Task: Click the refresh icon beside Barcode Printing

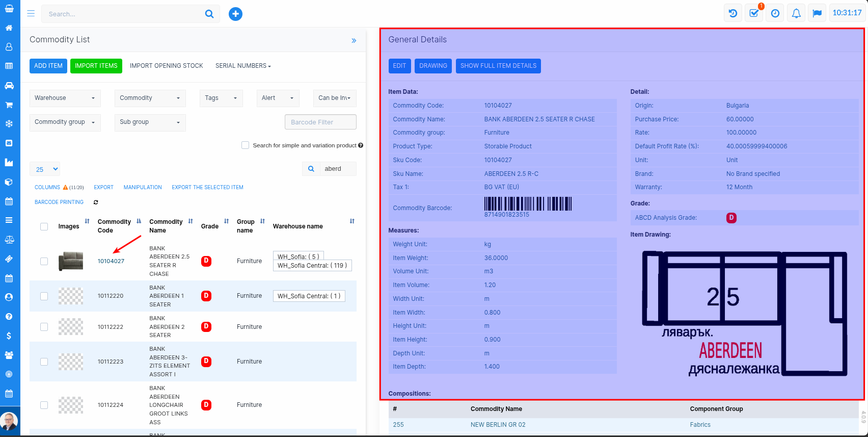Action: pos(96,202)
